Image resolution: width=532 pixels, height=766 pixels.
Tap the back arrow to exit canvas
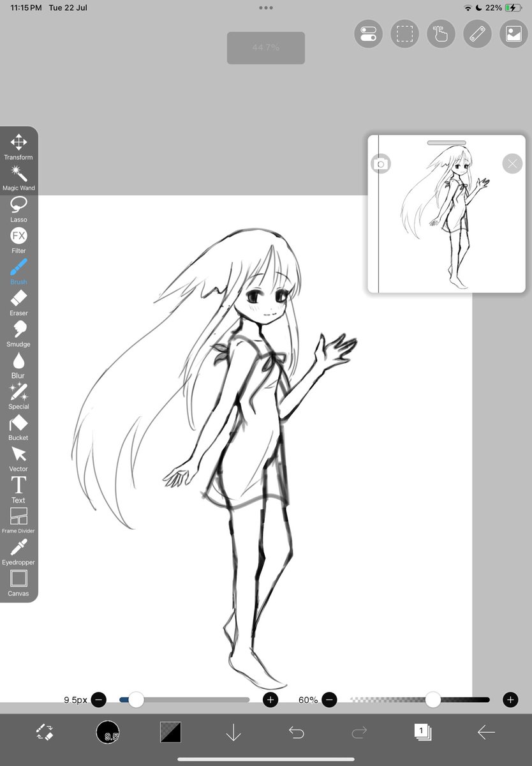point(486,732)
